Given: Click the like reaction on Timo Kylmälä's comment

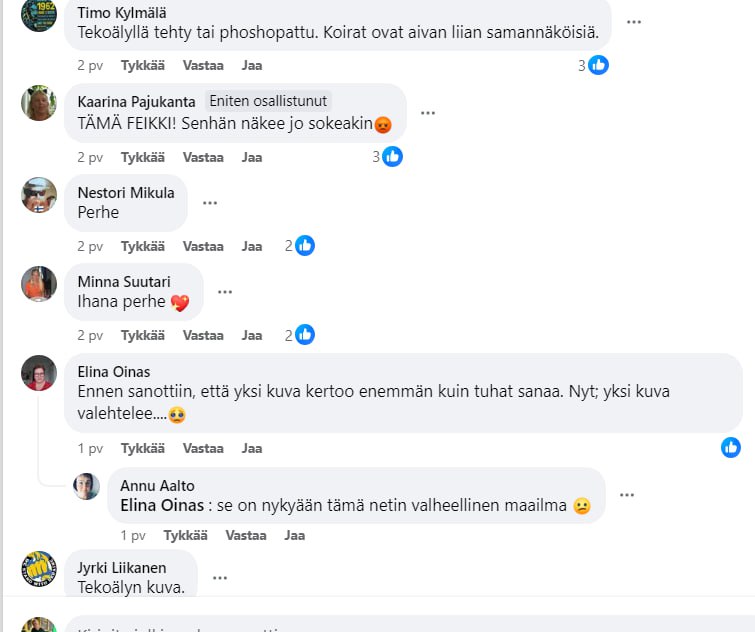Looking at the screenshot, I should point(599,65).
